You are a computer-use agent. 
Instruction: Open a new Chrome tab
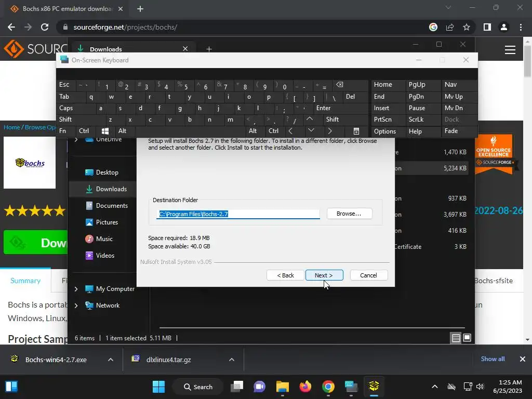click(140, 9)
